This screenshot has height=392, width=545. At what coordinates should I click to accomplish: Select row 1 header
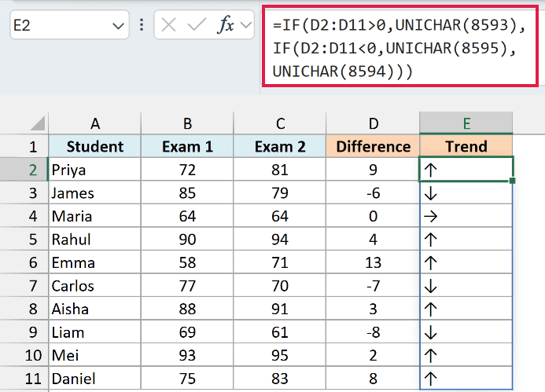tap(24, 147)
